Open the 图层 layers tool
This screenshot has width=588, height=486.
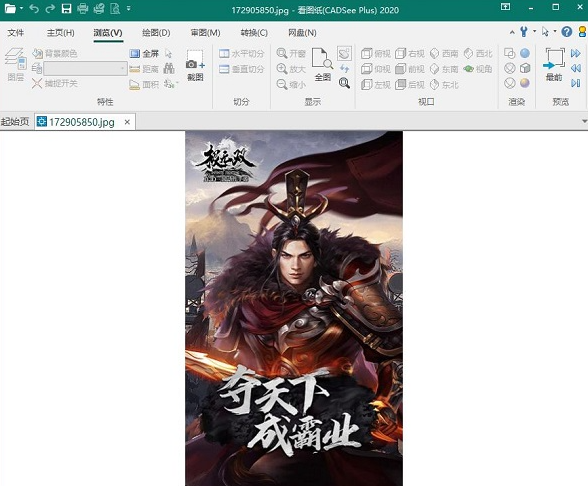[16, 64]
